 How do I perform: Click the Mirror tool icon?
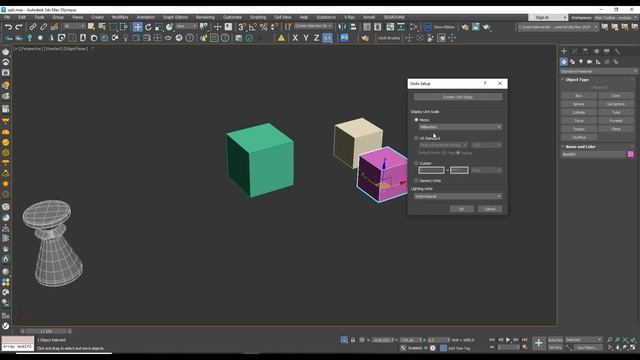tap(342, 27)
